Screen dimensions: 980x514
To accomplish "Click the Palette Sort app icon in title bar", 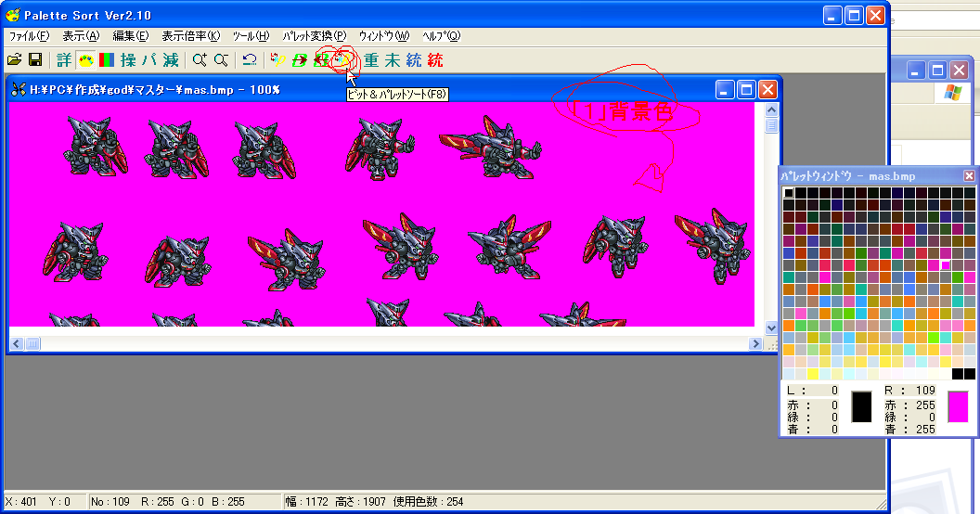I will pyautogui.click(x=12, y=15).
